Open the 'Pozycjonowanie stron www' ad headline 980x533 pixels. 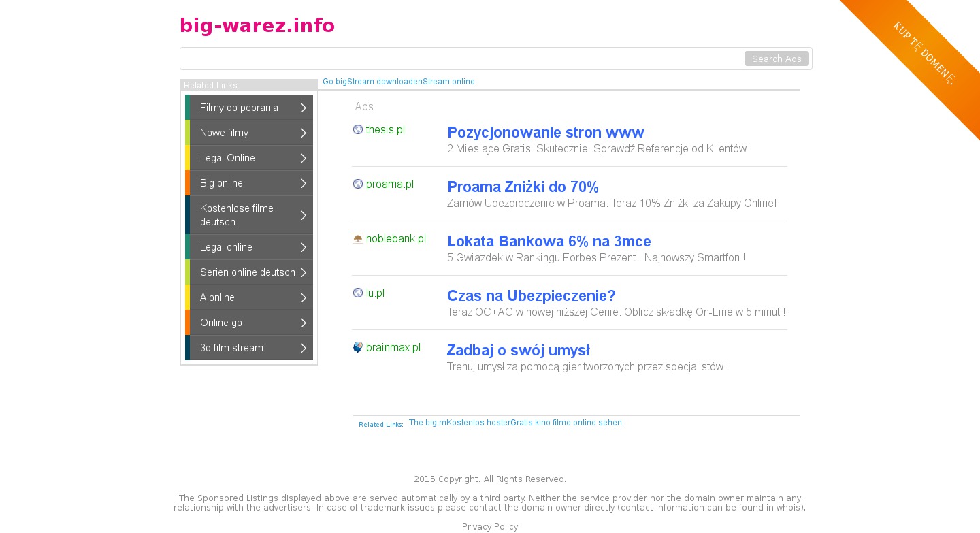click(545, 132)
